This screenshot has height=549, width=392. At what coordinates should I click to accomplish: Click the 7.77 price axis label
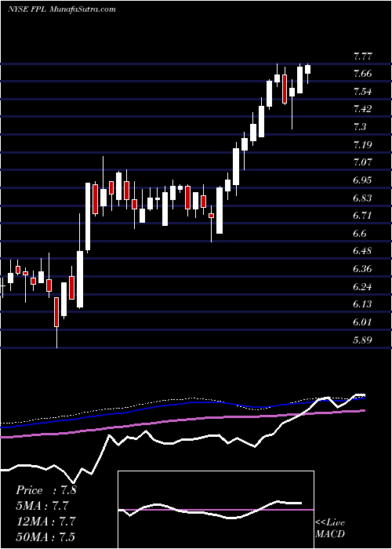point(362,56)
